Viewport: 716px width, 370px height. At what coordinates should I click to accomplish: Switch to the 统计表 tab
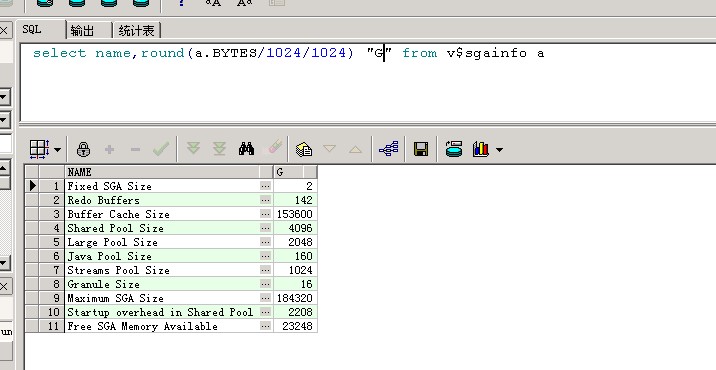137,31
